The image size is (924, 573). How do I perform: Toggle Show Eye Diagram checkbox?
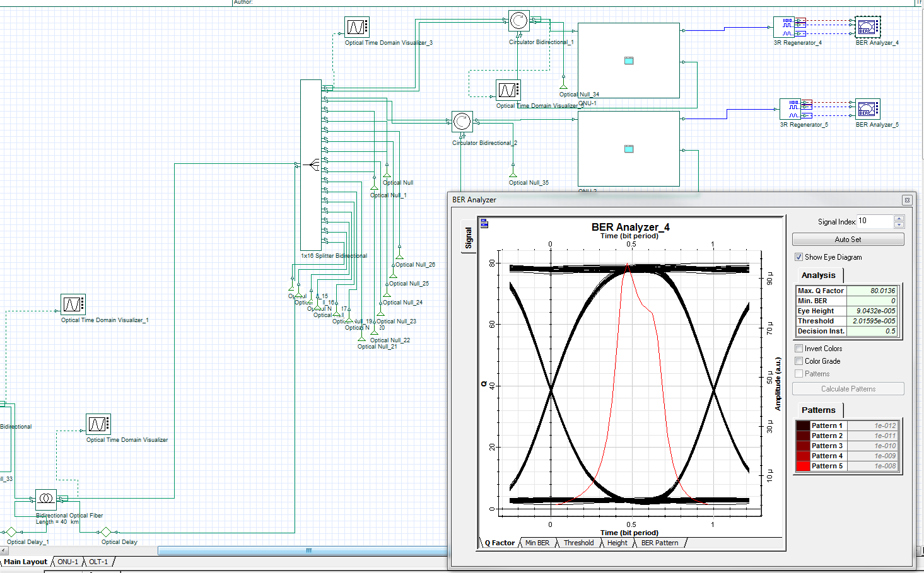coord(799,257)
